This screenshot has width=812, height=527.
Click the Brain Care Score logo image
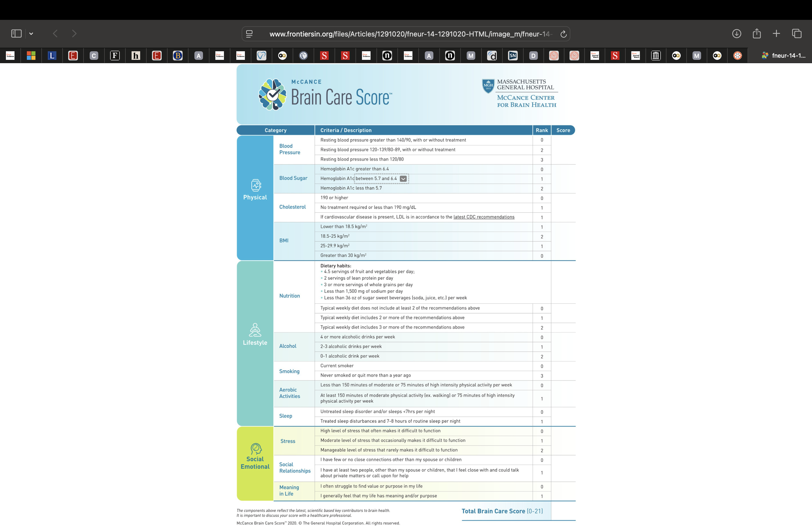(272, 95)
